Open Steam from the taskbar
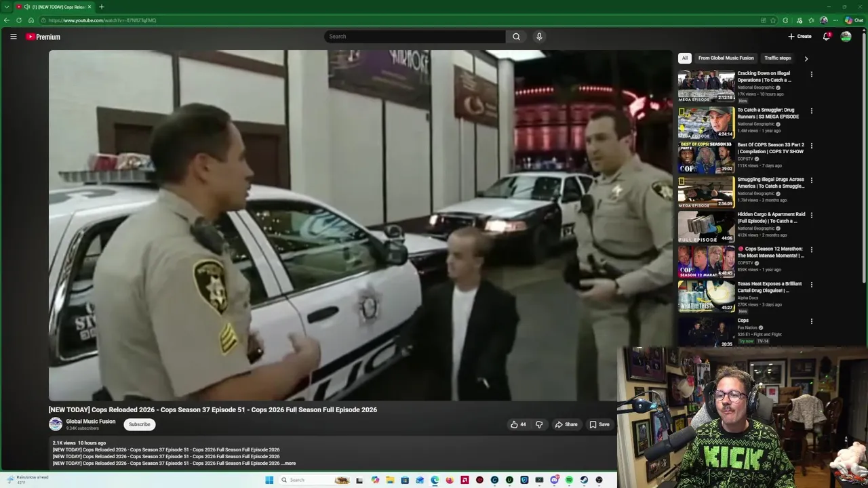Screen dimensions: 868x488 [584, 480]
